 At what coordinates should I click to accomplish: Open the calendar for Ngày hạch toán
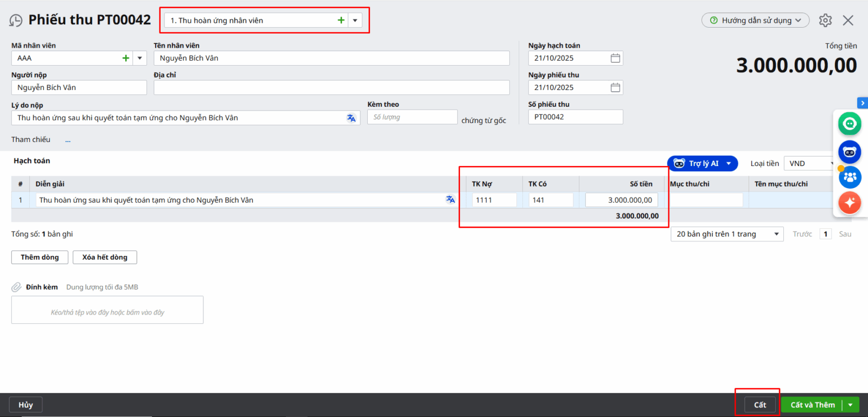(x=615, y=58)
